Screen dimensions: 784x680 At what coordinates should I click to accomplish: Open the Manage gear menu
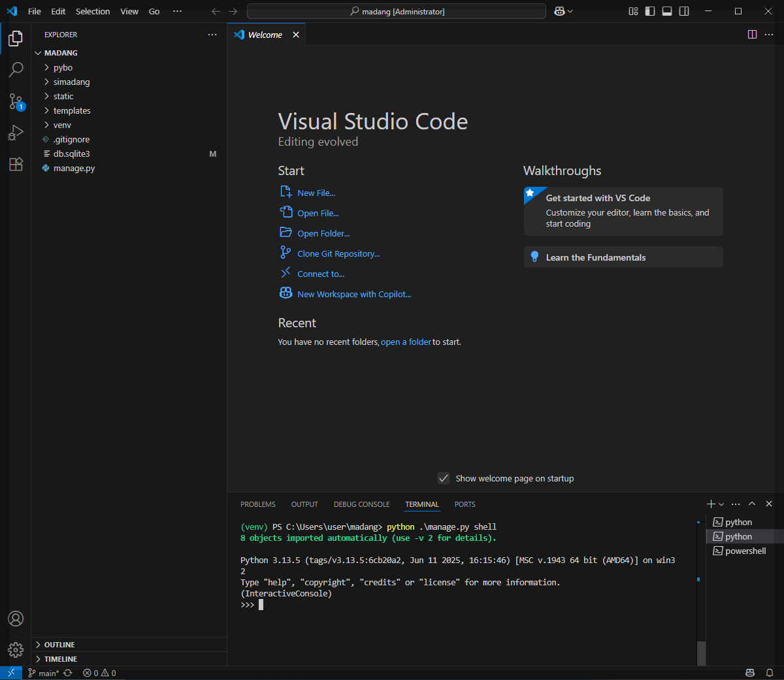pos(16,650)
